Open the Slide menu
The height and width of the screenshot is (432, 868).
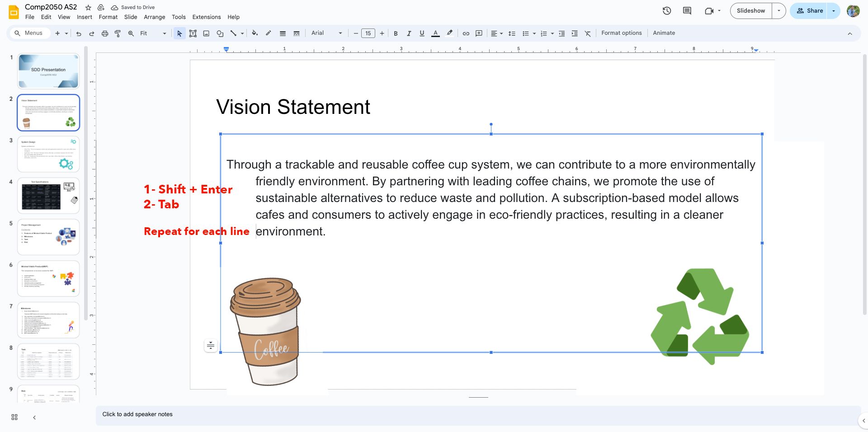(131, 17)
